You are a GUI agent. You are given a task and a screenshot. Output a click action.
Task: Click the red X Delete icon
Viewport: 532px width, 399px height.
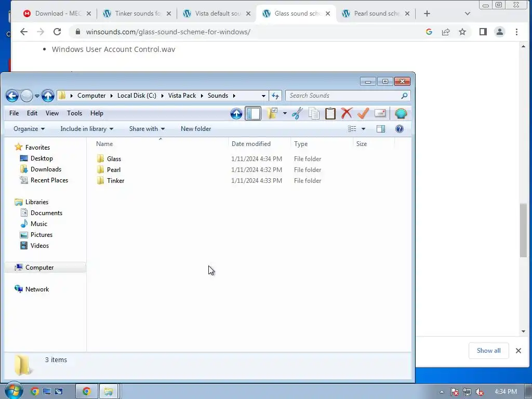click(x=347, y=113)
